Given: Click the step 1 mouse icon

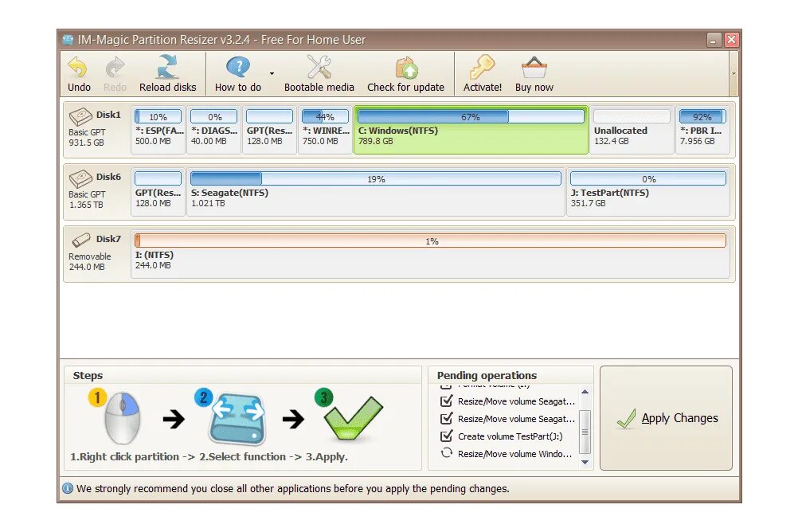Looking at the screenshot, I should pyautogui.click(x=121, y=417).
